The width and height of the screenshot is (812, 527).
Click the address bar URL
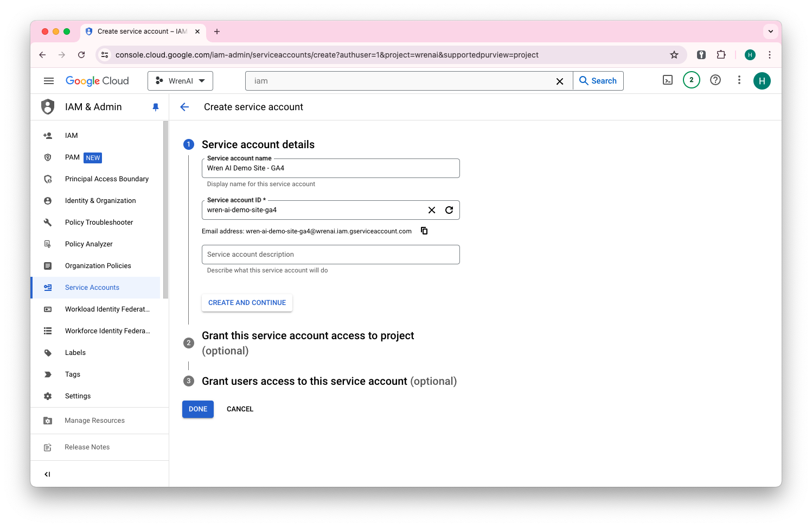(327, 55)
